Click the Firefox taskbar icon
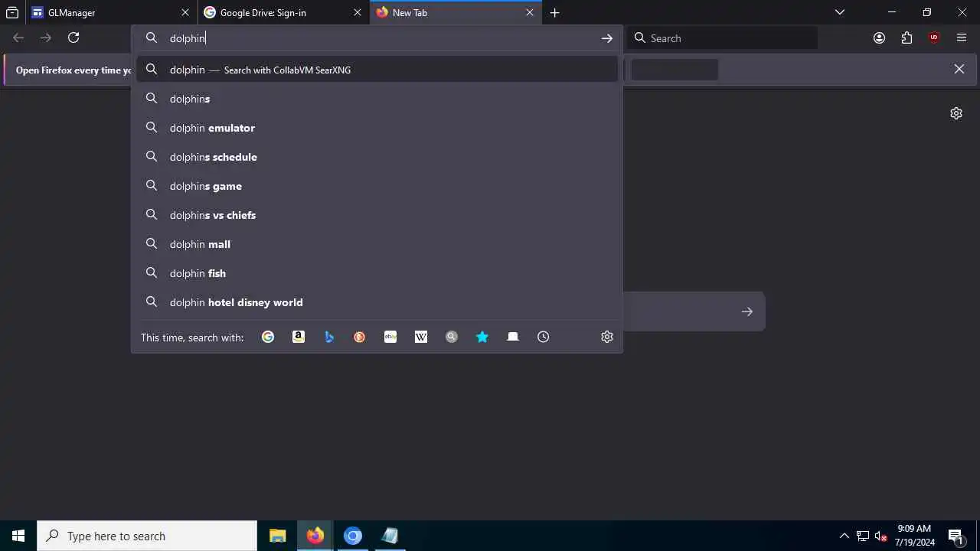Screen dimensions: 980x551 pos(315,536)
